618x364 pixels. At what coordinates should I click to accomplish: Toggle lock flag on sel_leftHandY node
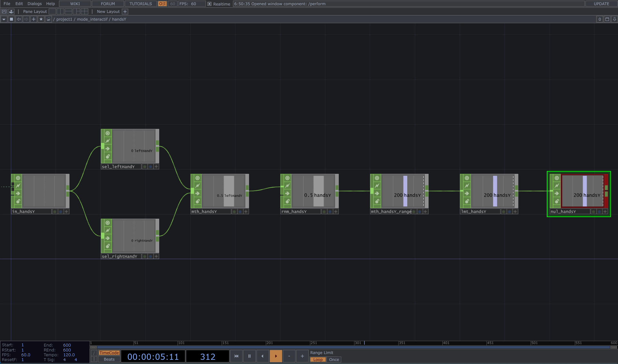[x=108, y=157]
